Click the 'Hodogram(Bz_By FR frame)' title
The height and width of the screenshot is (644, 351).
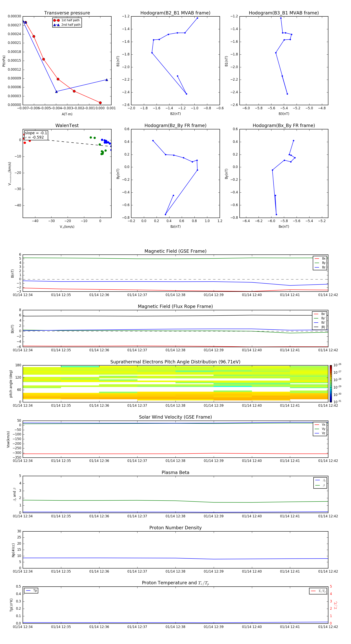tap(175, 125)
